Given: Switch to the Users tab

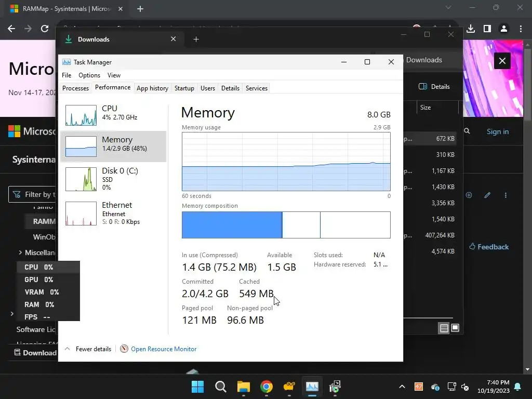Looking at the screenshot, I should pos(208,88).
